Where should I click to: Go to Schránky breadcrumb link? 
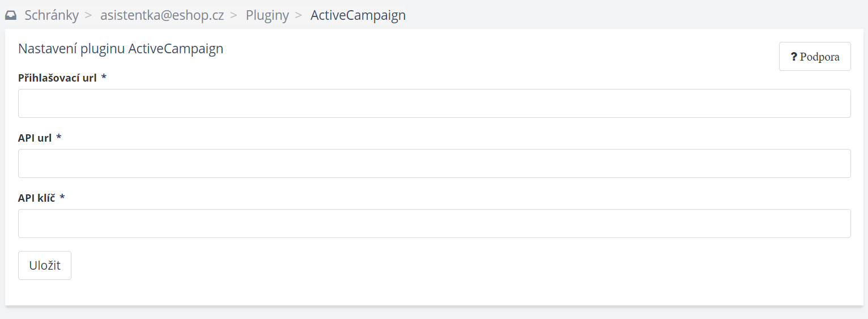coord(52,15)
